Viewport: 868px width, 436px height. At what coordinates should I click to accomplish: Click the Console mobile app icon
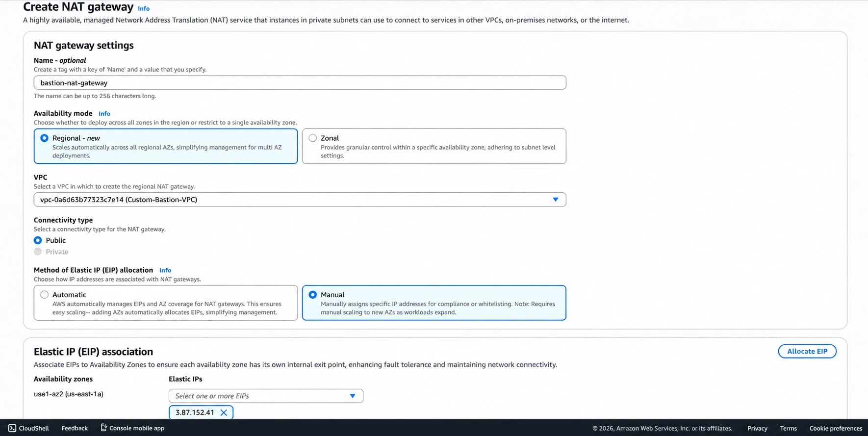click(x=104, y=428)
